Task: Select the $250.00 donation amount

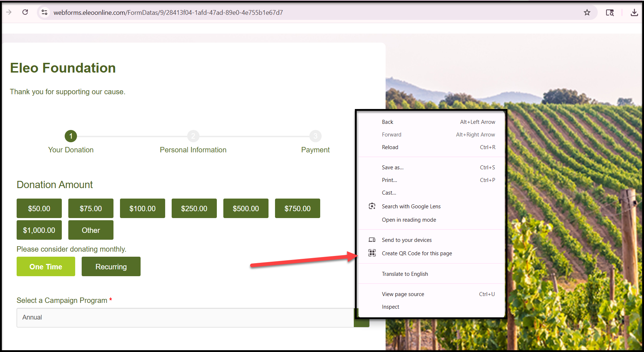Action: click(194, 208)
